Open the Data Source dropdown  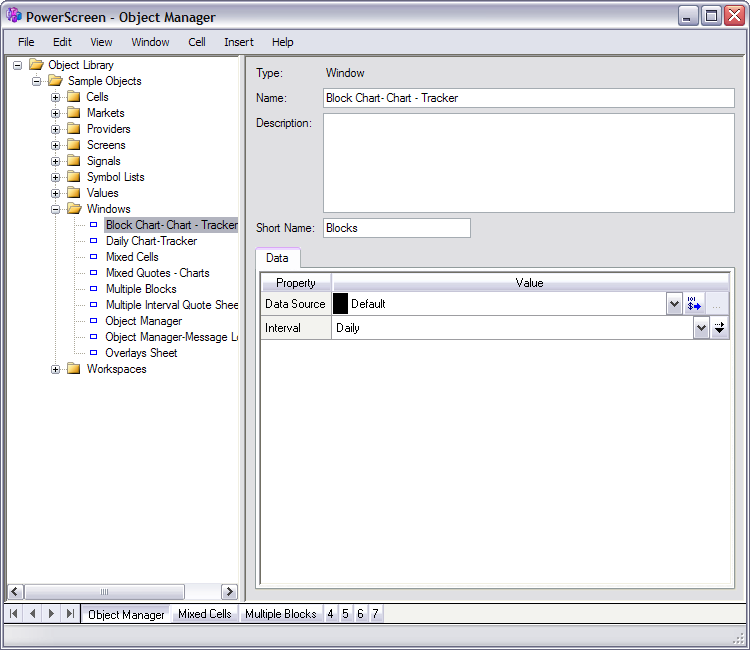pos(674,304)
